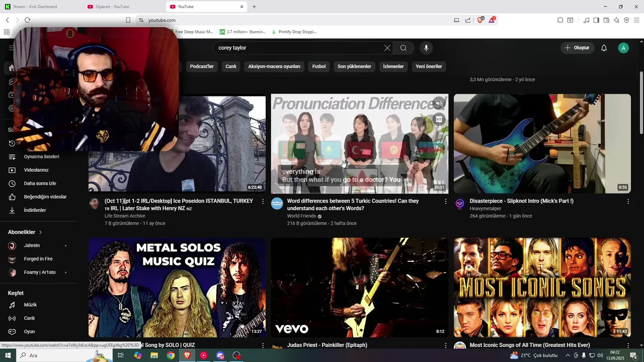
Task: Open Brave Rewards triangle icon
Action: [492, 20]
